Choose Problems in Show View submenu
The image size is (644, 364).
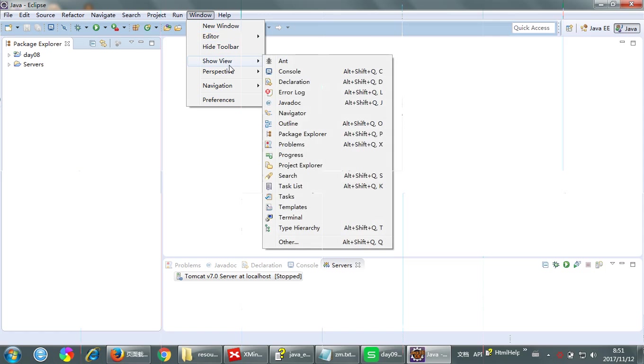click(327, 145)
